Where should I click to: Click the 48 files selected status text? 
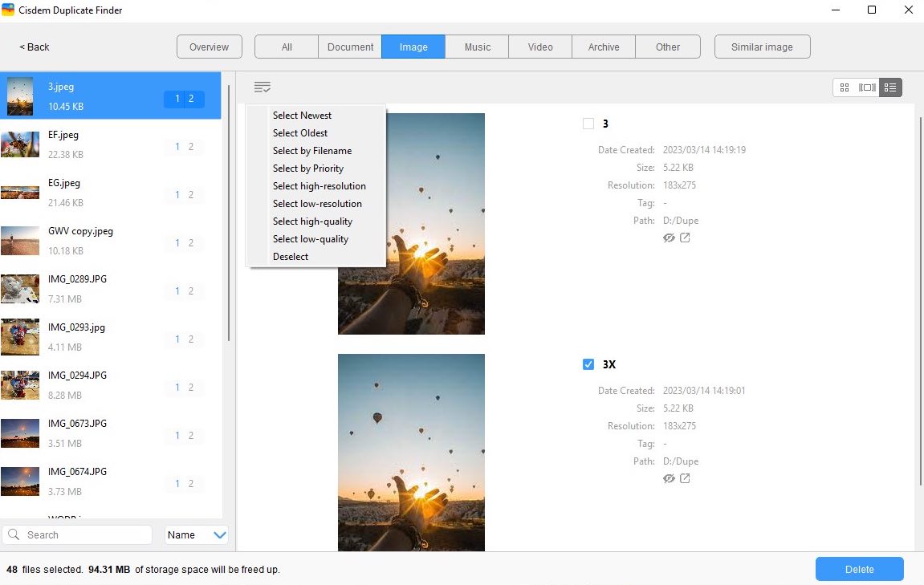(45, 569)
